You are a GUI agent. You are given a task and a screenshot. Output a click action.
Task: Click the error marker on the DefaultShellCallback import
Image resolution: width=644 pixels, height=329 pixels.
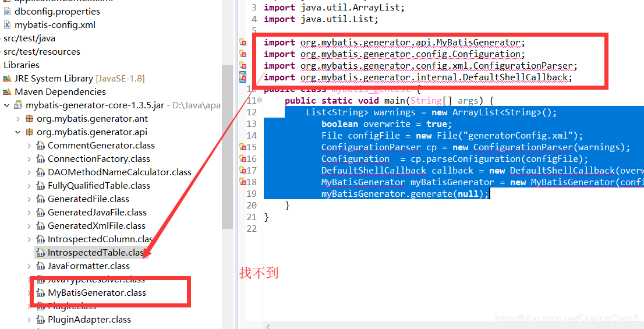(243, 77)
